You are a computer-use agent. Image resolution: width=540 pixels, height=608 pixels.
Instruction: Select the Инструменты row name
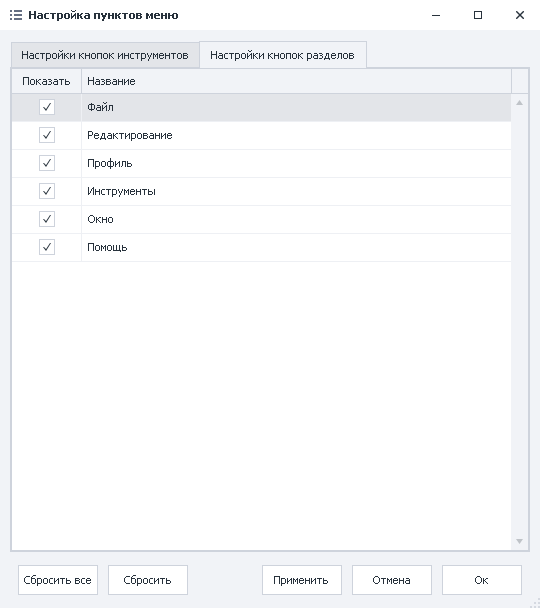(121, 191)
